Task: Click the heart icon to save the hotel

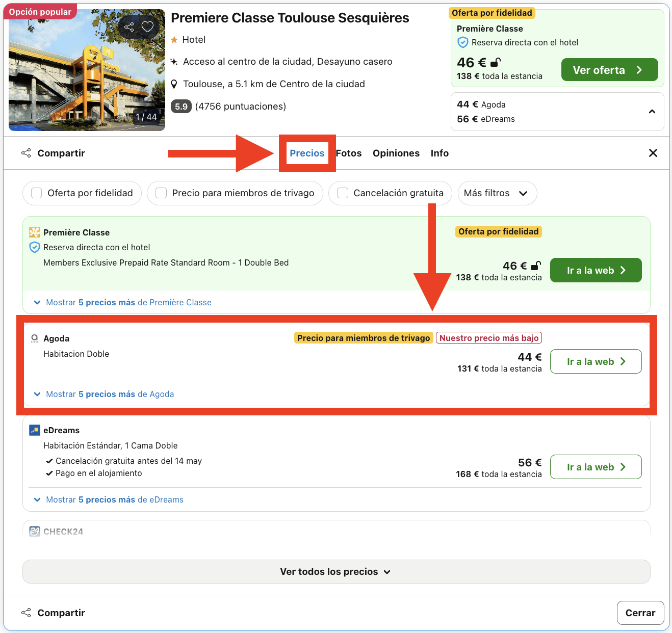Action: [x=147, y=27]
